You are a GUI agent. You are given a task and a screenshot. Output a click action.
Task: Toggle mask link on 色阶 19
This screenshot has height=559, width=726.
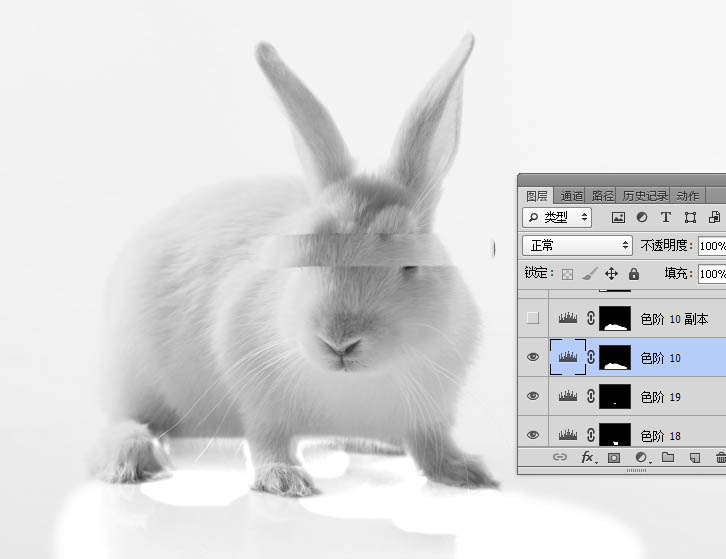pyautogui.click(x=591, y=396)
